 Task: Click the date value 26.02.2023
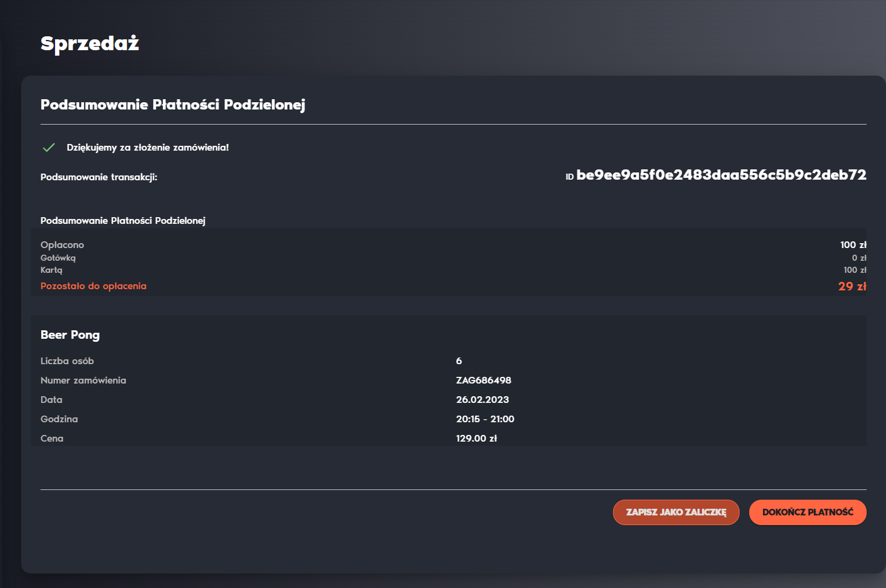pyautogui.click(x=482, y=400)
